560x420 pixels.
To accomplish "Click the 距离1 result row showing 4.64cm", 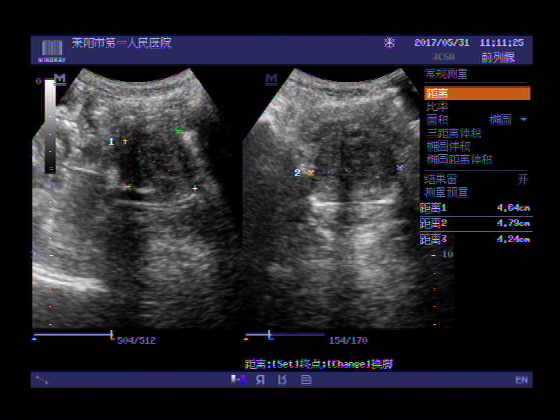I will [476, 208].
